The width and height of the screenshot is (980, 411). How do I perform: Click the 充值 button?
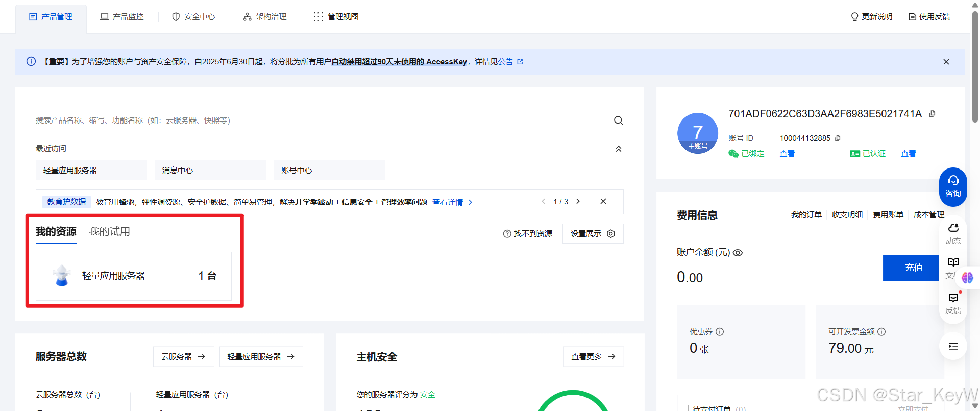pyautogui.click(x=911, y=268)
